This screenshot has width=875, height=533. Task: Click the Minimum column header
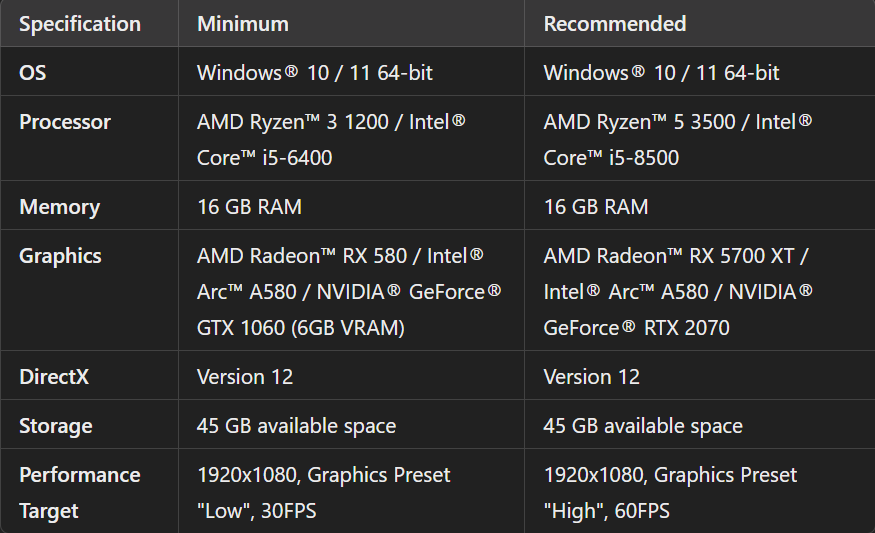click(243, 23)
